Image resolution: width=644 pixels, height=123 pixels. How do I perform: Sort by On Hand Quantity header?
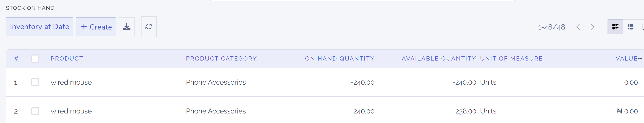click(339, 59)
